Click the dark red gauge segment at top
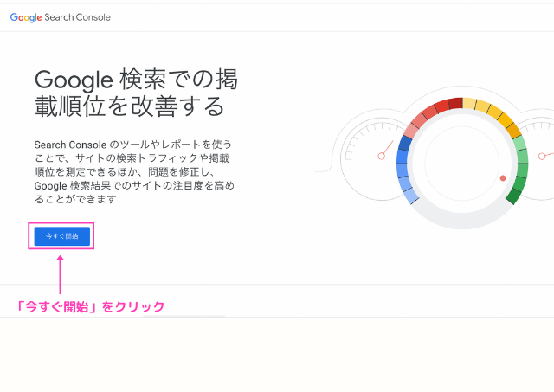 455,104
